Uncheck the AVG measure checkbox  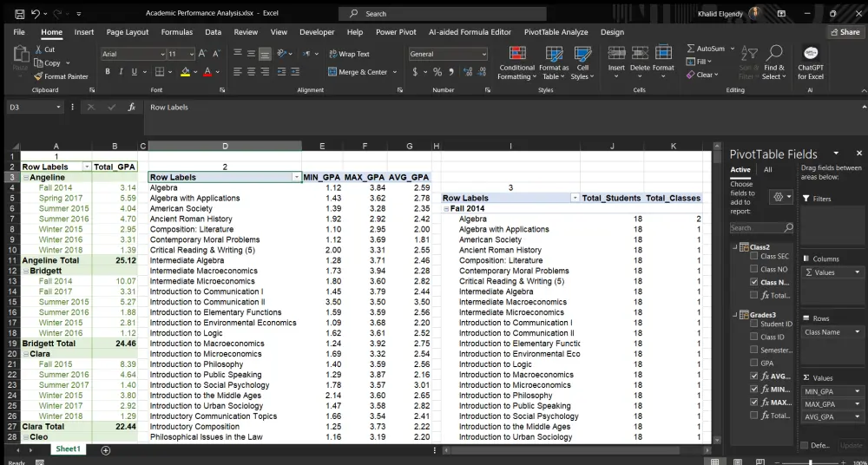point(753,376)
